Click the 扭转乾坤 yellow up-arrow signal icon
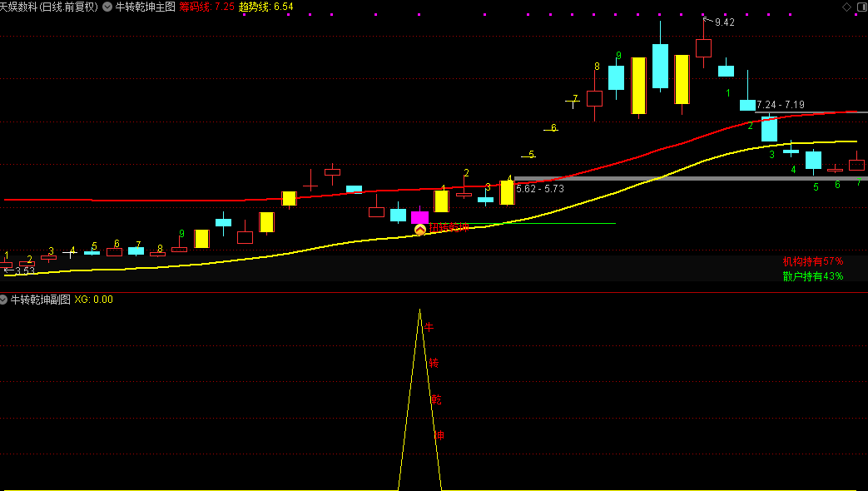Viewport: 868px width, 491px height. [420, 229]
